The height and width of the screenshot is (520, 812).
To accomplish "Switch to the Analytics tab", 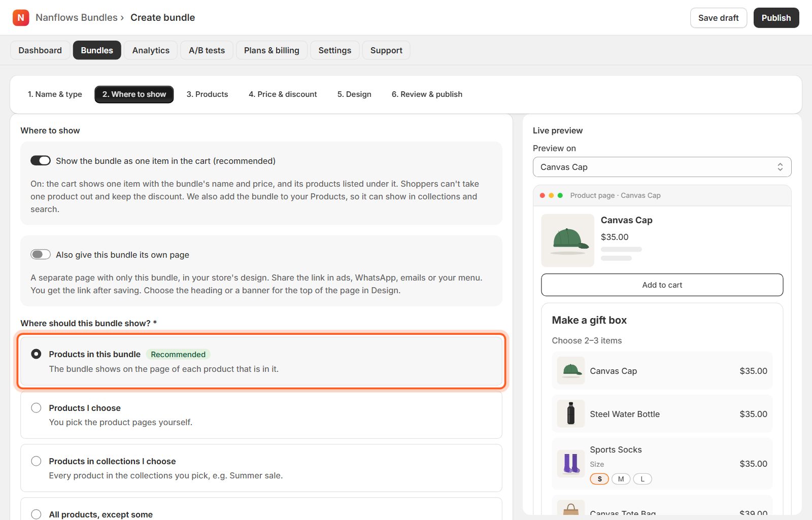I will 151,50.
